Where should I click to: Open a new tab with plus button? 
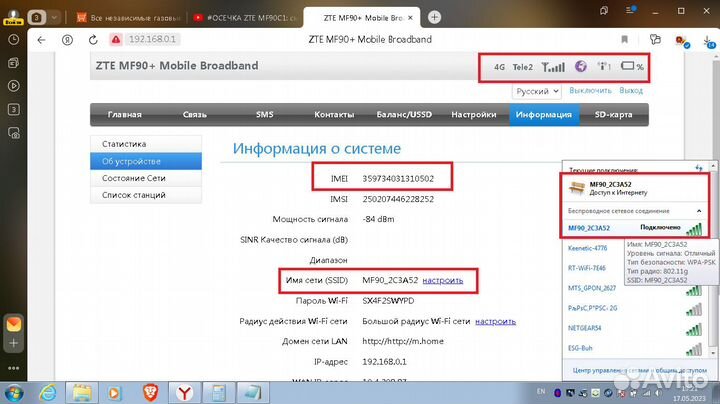[434, 17]
